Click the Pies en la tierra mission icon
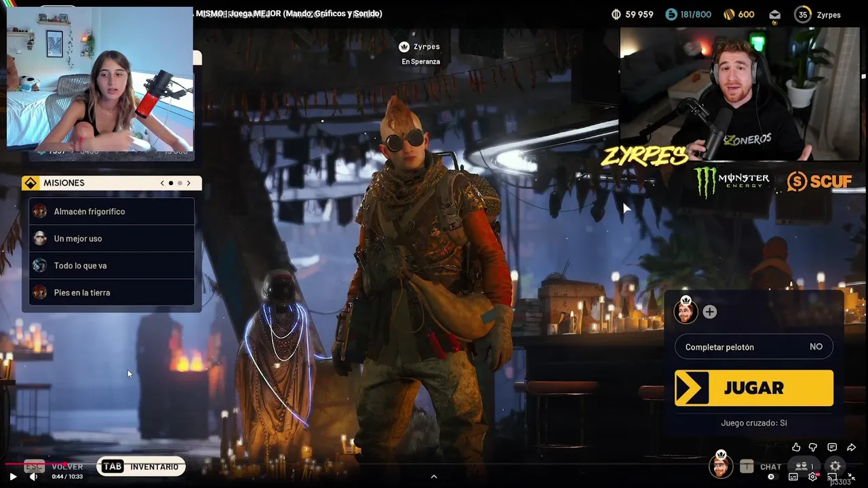Screen dimensions: 868x488 pyautogui.click(x=40, y=293)
